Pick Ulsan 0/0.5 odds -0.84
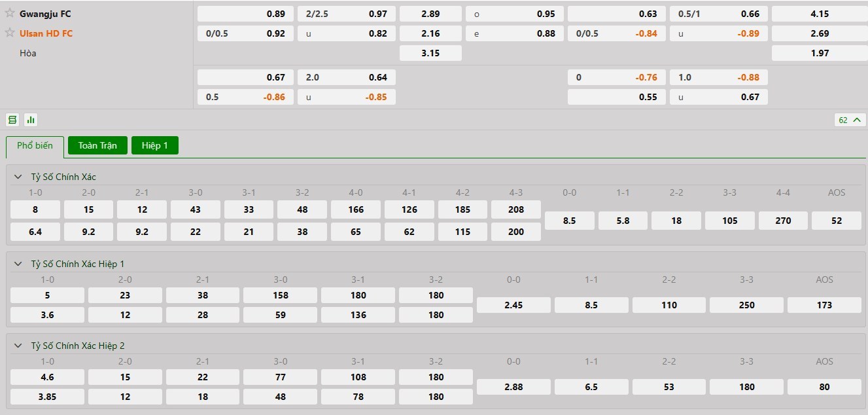Viewport: 868px width, 415px height. coord(617,33)
